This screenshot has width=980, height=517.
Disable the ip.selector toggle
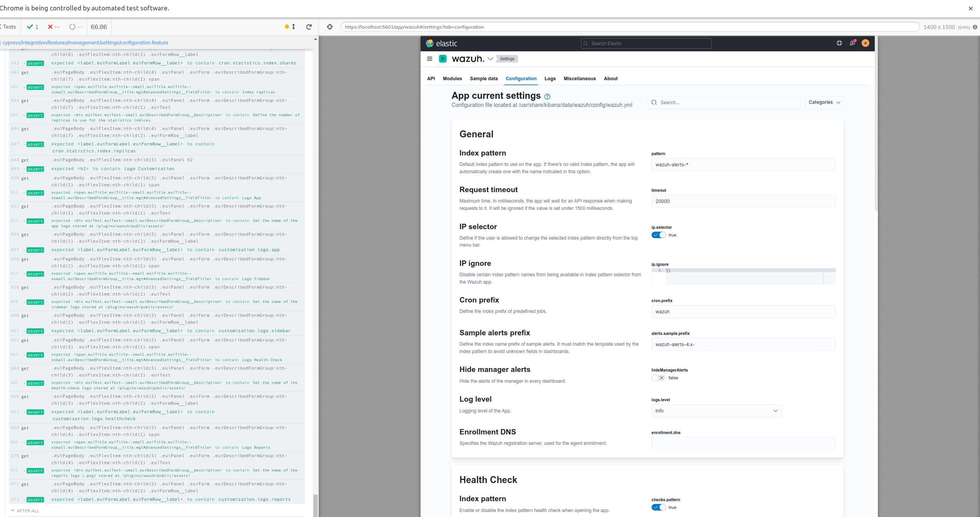click(658, 235)
